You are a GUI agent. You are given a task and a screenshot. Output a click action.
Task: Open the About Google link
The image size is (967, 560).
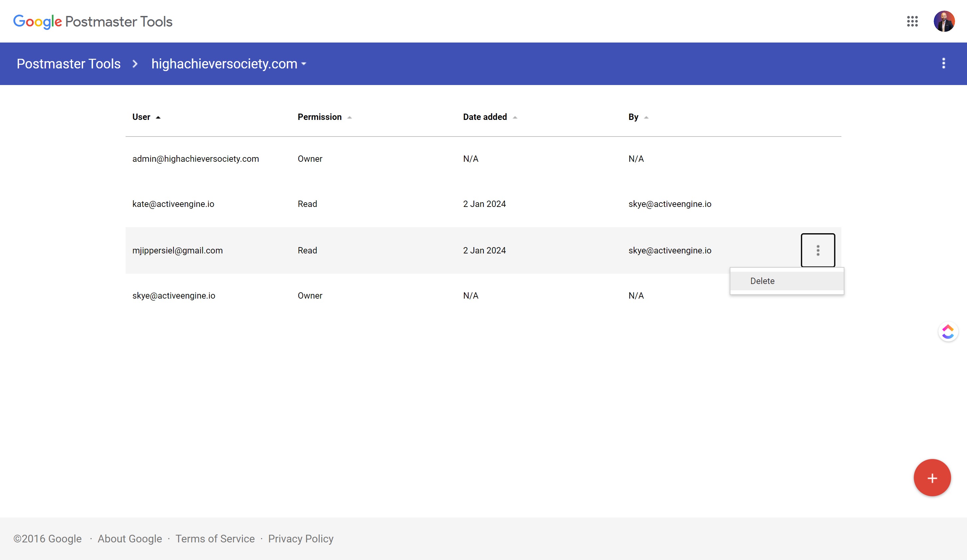click(x=129, y=539)
